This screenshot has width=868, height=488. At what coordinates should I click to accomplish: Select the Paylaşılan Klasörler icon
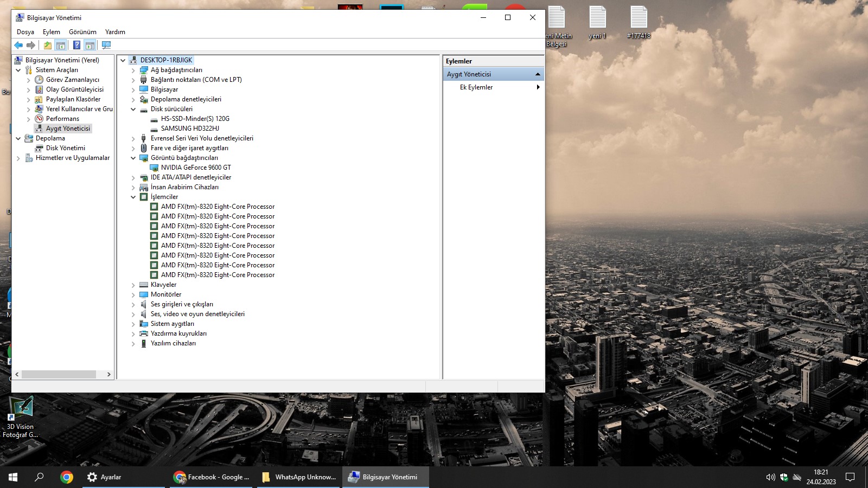pos(39,99)
